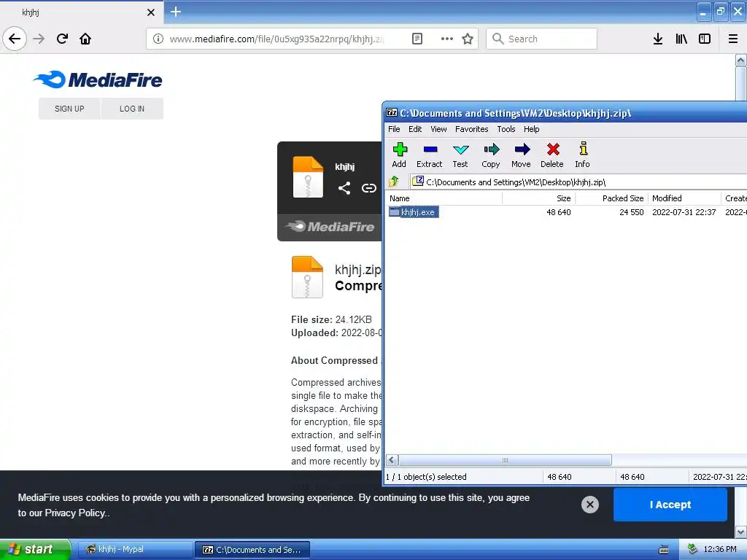Open the Edit menu in 7-Zip

coord(415,129)
